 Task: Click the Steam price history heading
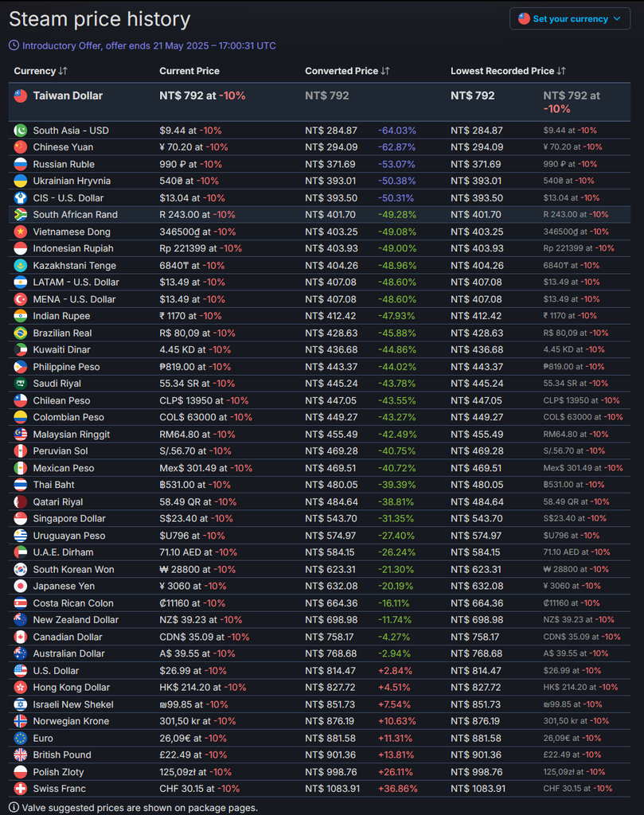pos(100,19)
